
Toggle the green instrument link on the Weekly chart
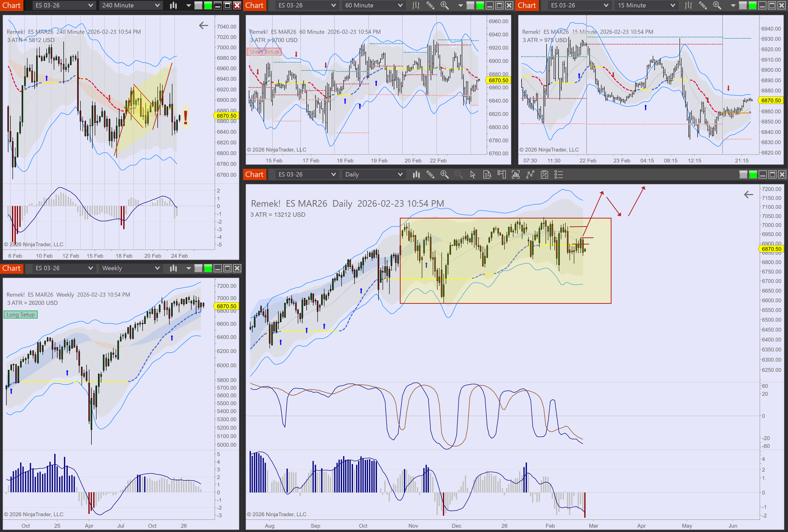click(208, 268)
